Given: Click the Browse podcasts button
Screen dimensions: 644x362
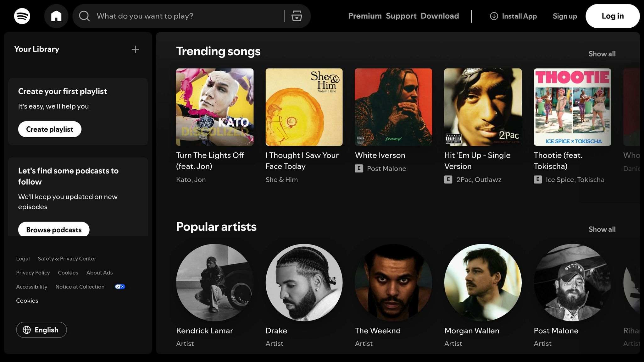Looking at the screenshot, I should (54, 230).
